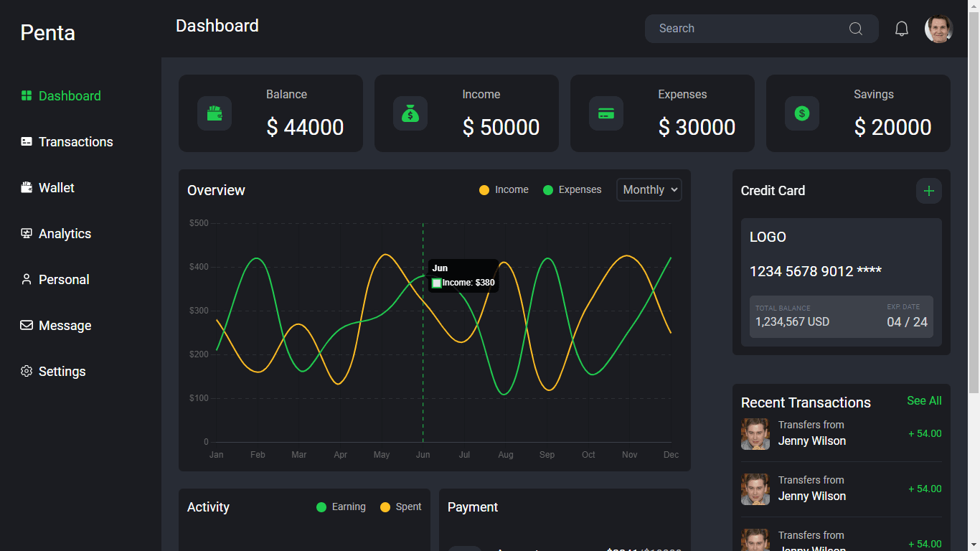Open the user profile avatar
980x551 pixels.
[939, 29]
